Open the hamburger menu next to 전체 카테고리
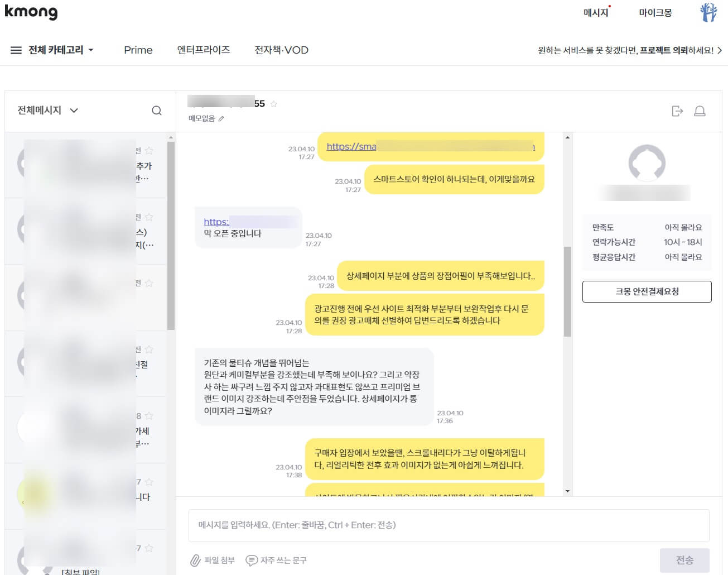The width and height of the screenshot is (728, 575). pyautogui.click(x=16, y=50)
